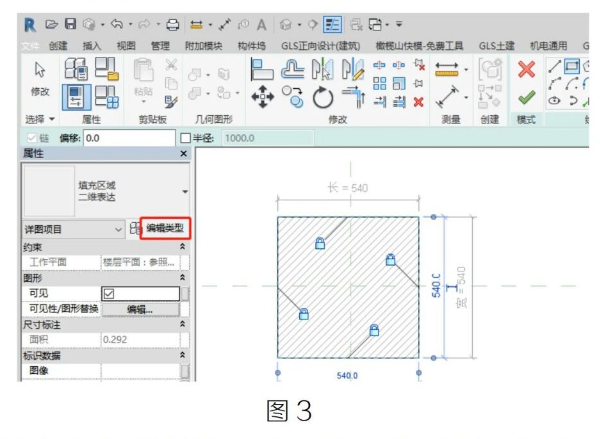Select the Copy tool with two circles

[293, 97]
